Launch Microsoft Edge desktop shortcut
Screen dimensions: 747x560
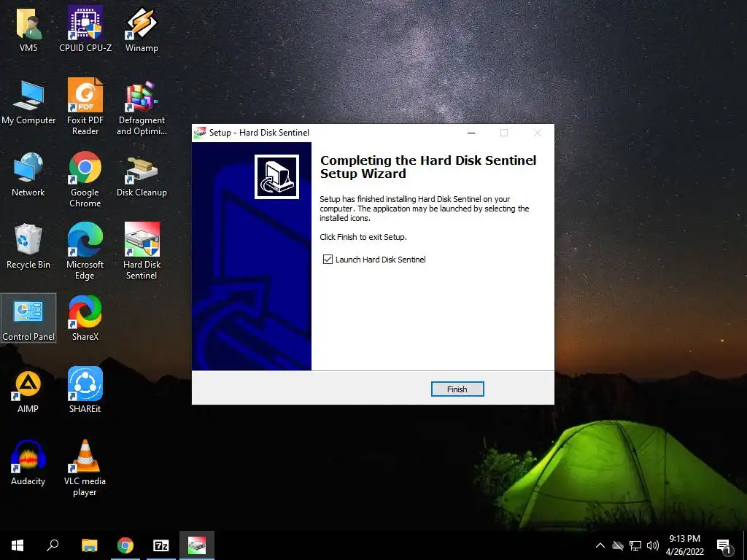pos(85,252)
